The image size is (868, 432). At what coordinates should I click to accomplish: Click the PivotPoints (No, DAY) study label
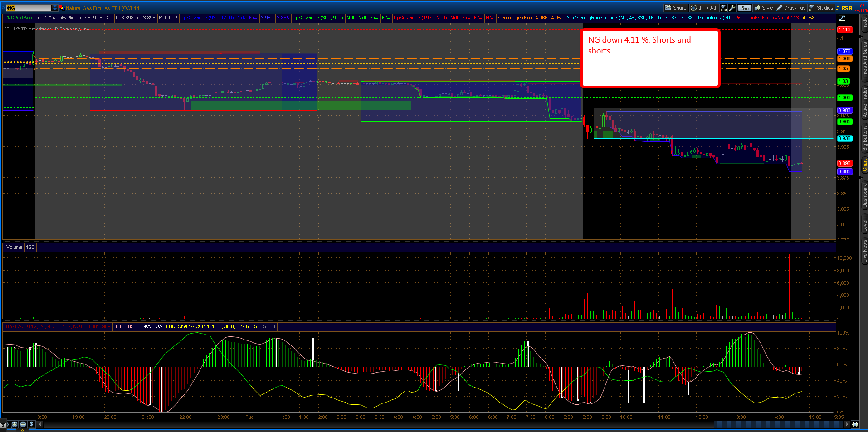tap(759, 18)
